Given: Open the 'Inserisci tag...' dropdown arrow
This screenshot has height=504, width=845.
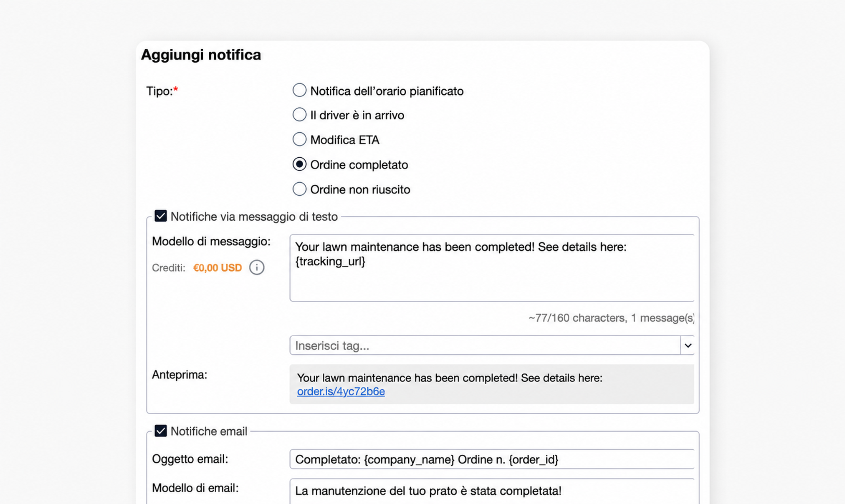Looking at the screenshot, I should click(x=688, y=345).
